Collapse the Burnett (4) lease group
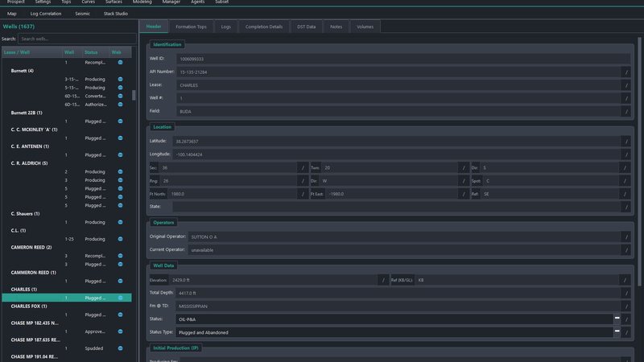The height and width of the screenshot is (362, 644). [23, 71]
